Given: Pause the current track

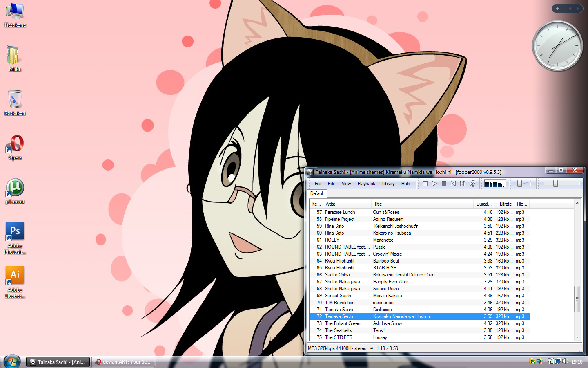Looking at the screenshot, I should [x=444, y=184].
